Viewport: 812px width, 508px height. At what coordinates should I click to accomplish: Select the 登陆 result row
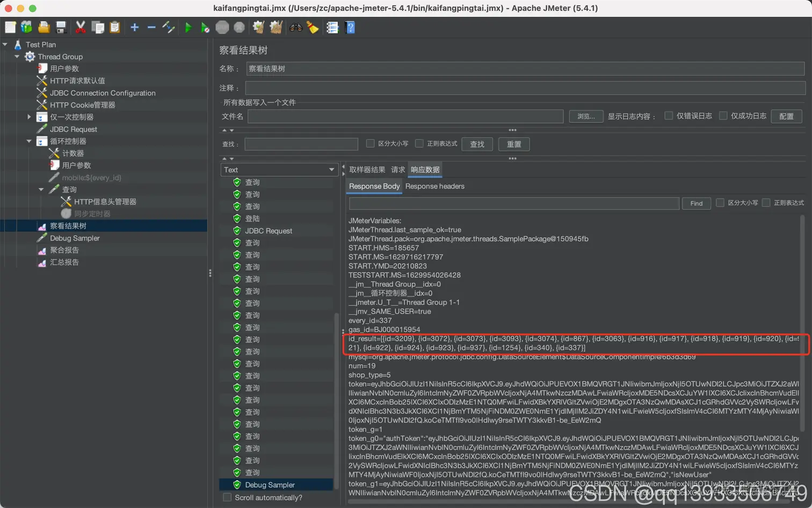click(276, 219)
